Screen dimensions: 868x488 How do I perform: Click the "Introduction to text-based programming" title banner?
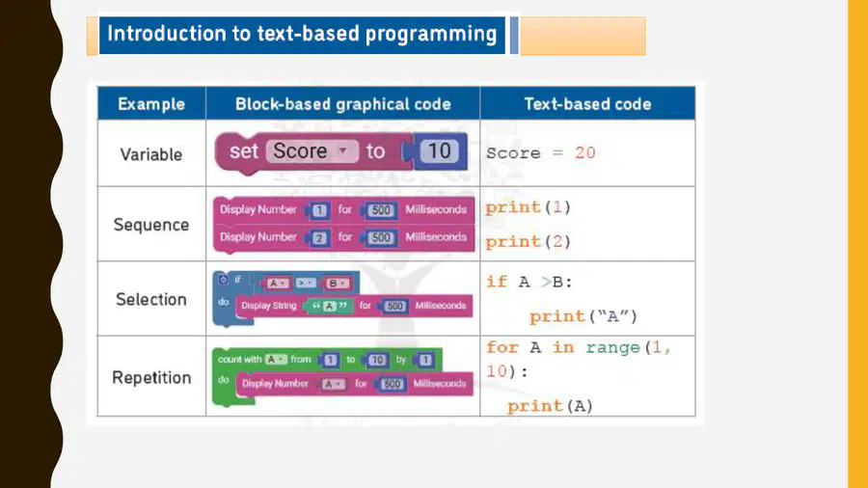click(302, 35)
